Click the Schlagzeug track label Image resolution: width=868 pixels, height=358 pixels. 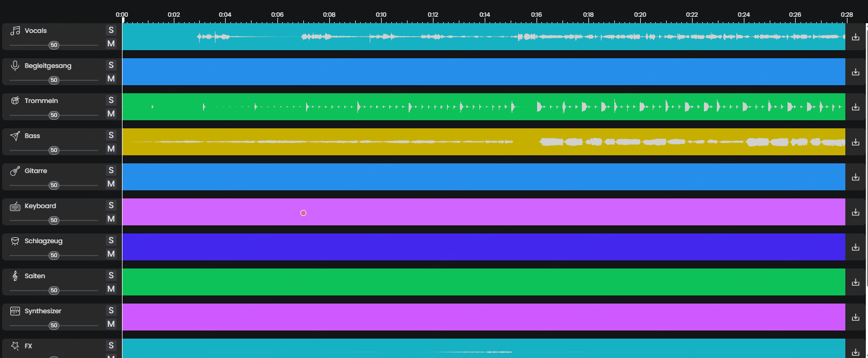click(x=44, y=241)
